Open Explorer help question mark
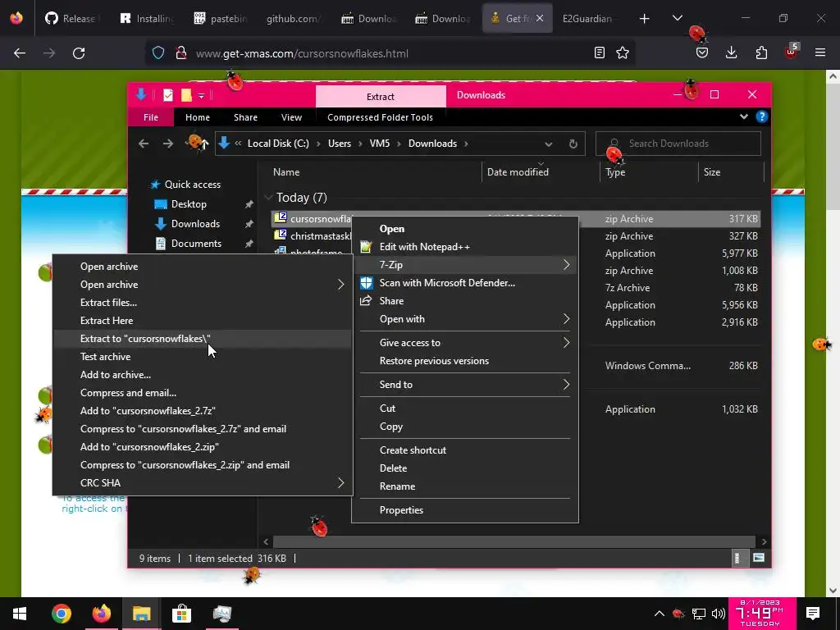 (761, 116)
